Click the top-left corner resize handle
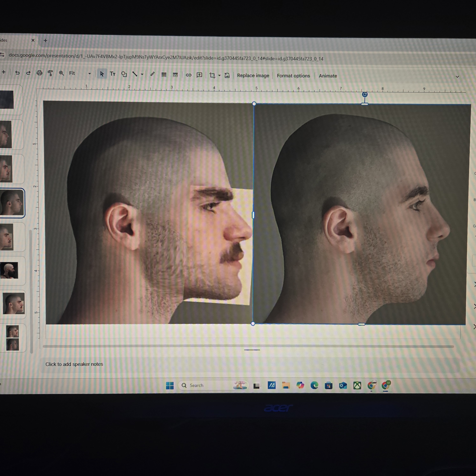 tap(254, 104)
